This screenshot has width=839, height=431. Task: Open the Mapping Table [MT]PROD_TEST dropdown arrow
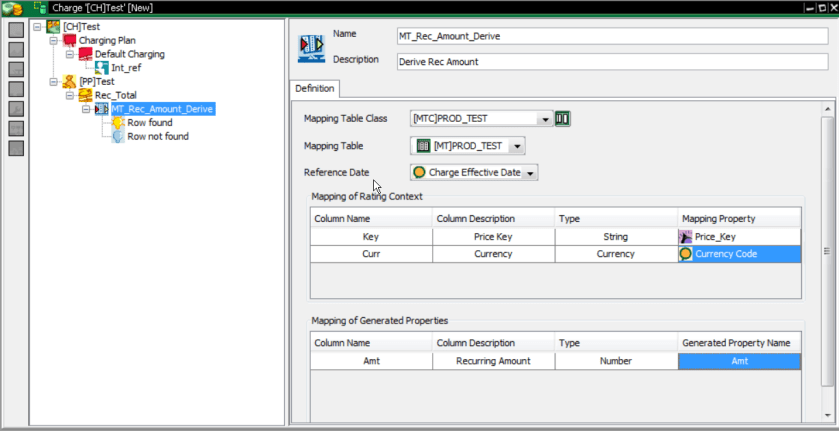coord(516,146)
